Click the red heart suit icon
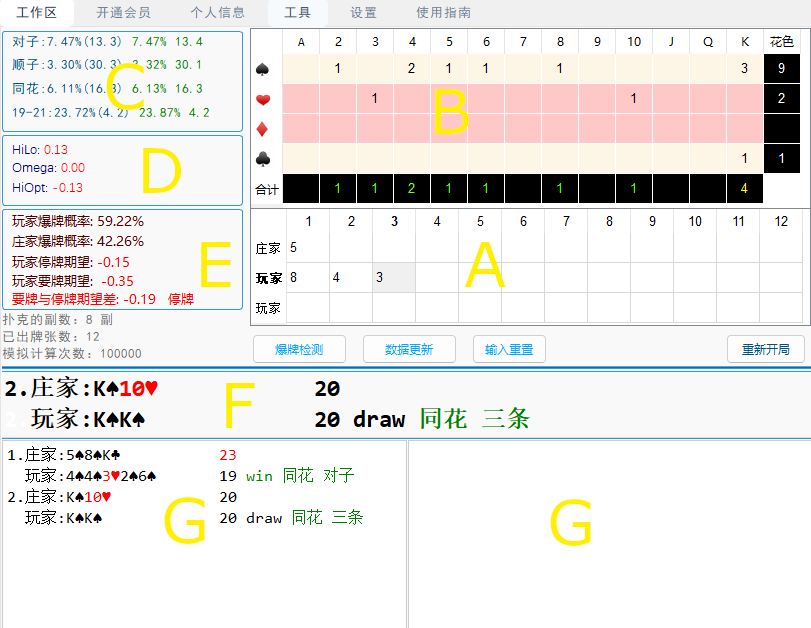Image resolution: width=811 pixels, height=628 pixels. click(264, 99)
